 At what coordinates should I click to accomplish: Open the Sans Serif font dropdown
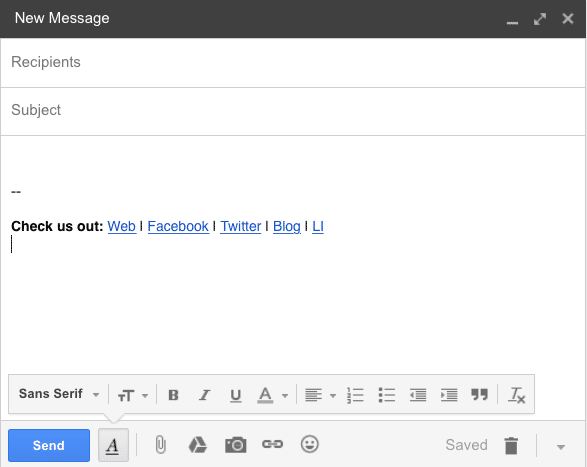coord(59,394)
